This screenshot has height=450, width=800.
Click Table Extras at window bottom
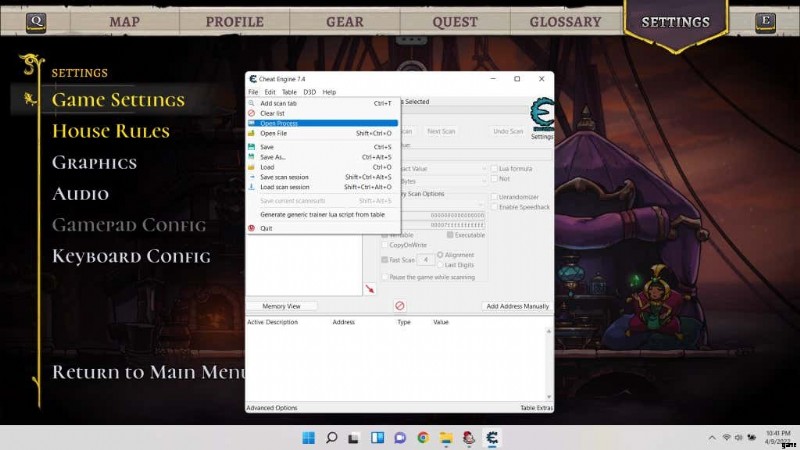pyautogui.click(x=536, y=408)
